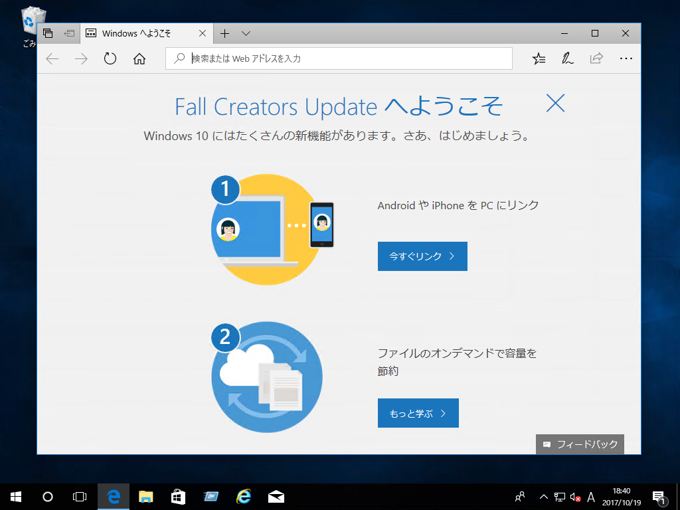The height and width of the screenshot is (510, 680).
Task: Click the Fall Creators Update heading
Action: tap(338, 106)
